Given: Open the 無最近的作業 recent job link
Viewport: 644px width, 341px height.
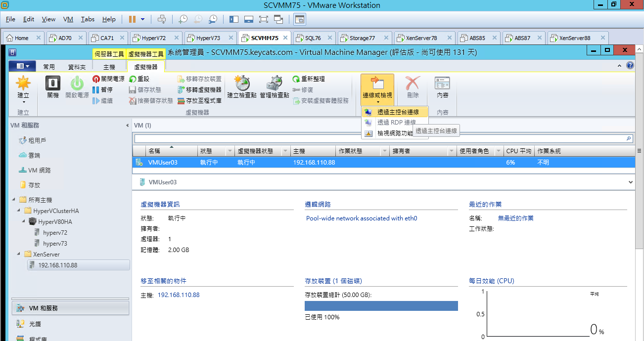Looking at the screenshot, I should [515, 218].
